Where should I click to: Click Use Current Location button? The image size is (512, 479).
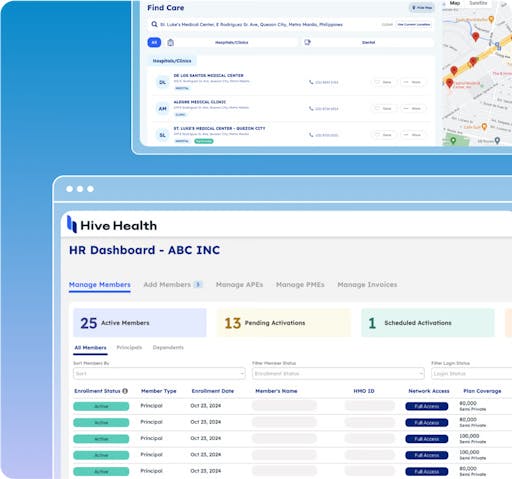point(414,24)
